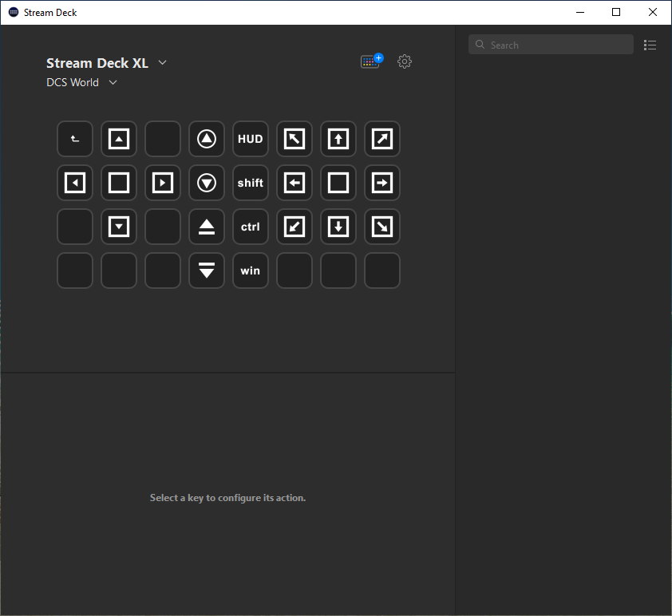The image size is (672, 616).
Task: Click the actions list view icon above the panel
Action: click(x=650, y=45)
